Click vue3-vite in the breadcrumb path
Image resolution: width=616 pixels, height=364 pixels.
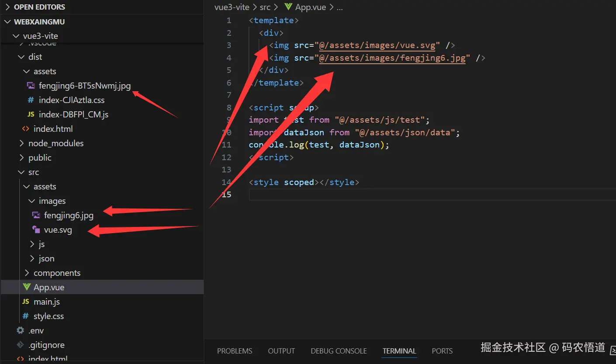[x=232, y=7]
